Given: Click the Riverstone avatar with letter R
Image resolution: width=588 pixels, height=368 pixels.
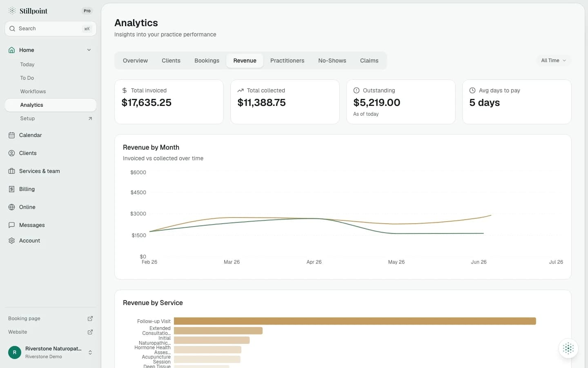Looking at the screenshot, I should 15,352.
